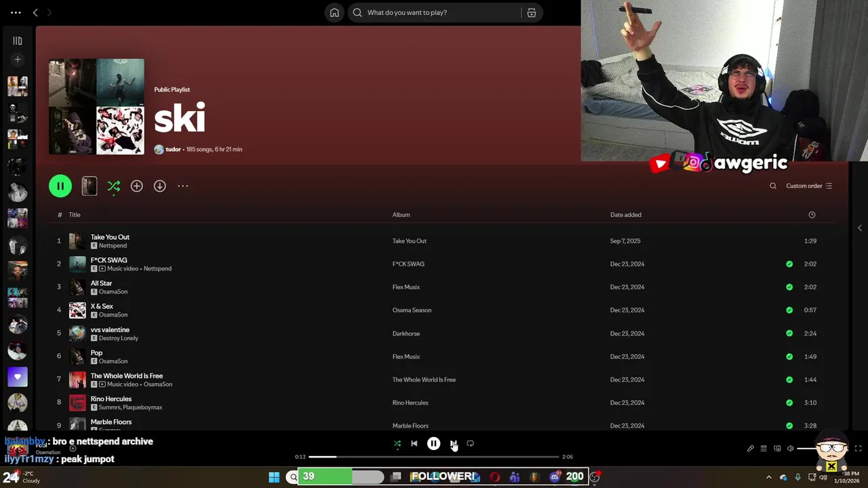This screenshot has height=488, width=868.
Task: Open the Darkhorse album link
Action: (406, 333)
